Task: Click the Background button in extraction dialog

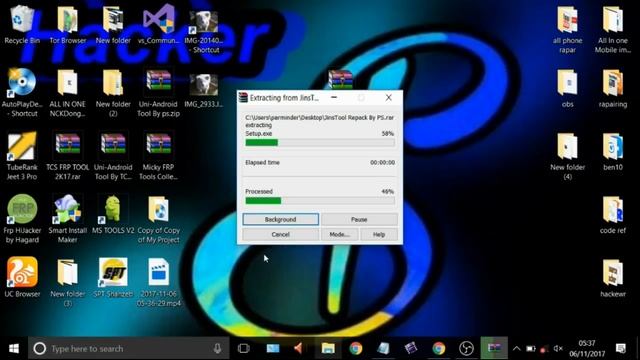Action: (280, 219)
